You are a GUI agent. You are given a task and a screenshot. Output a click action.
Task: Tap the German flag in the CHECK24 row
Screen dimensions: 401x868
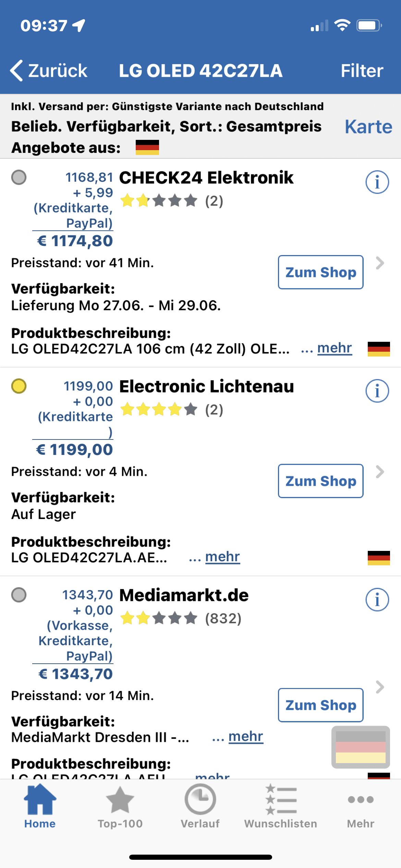(x=379, y=349)
